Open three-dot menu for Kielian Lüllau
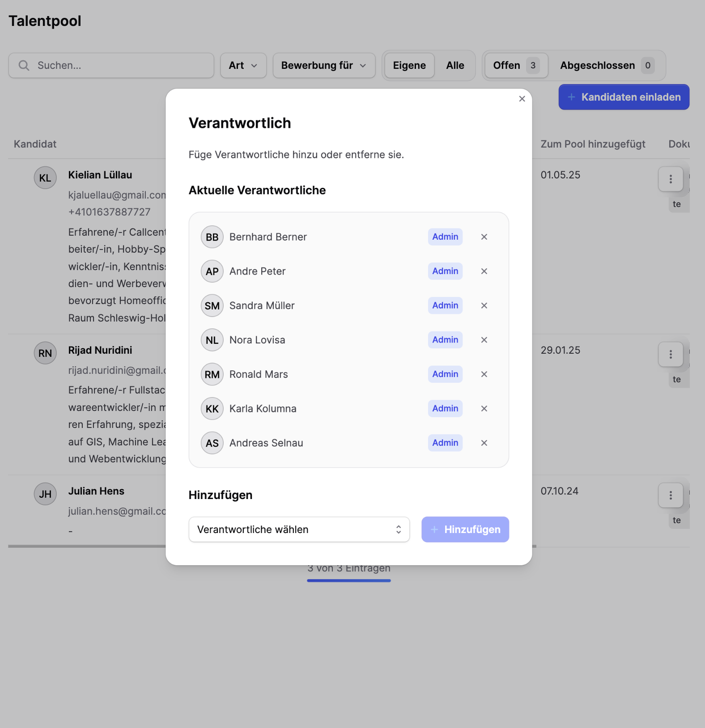This screenshot has height=728, width=705. tap(670, 179)
